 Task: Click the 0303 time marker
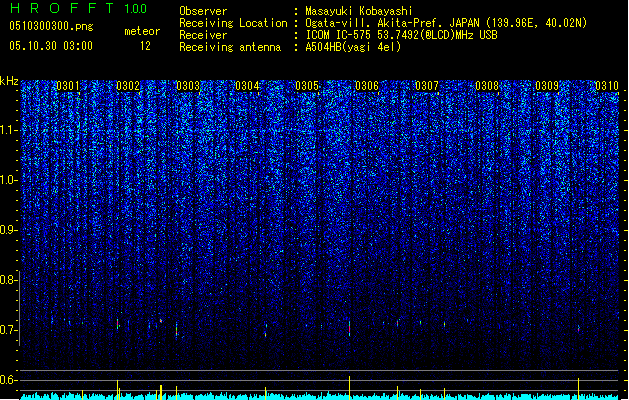tap(188, 86)
